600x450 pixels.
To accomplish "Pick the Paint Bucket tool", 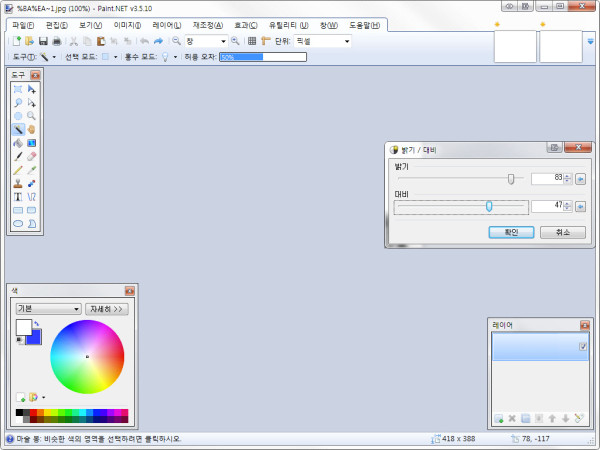I will pos(18,143).
